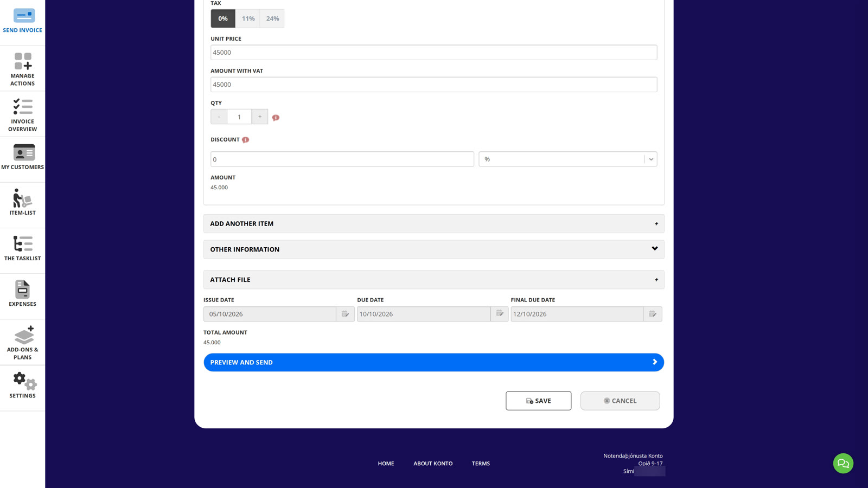Open the Issue Date calendar picker
Screen dimensions: 868x488
coord(345,314)
